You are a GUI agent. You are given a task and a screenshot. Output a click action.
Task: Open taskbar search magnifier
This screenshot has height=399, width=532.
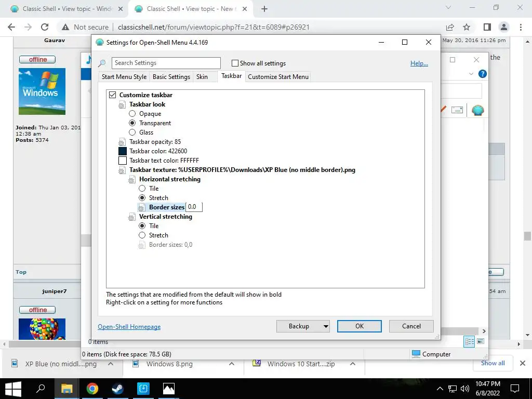pyautogui.click(x=41, y=389)
